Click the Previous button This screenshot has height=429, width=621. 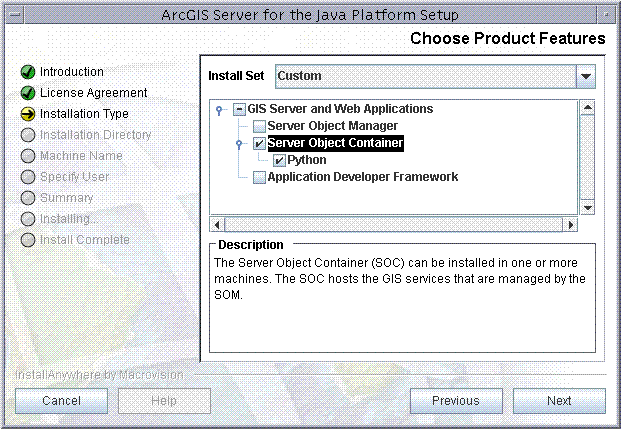click(x=456, y=401)
